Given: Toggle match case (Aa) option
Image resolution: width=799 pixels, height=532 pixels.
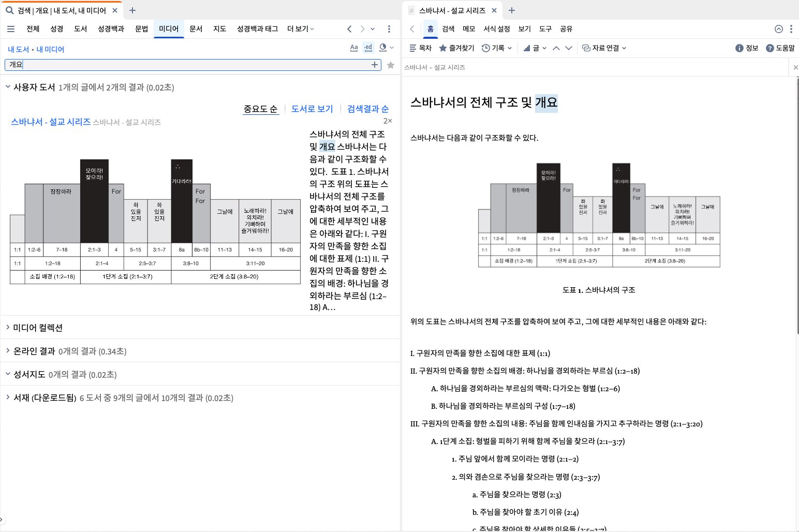Looking at the screenshot, I should (354, 48).
